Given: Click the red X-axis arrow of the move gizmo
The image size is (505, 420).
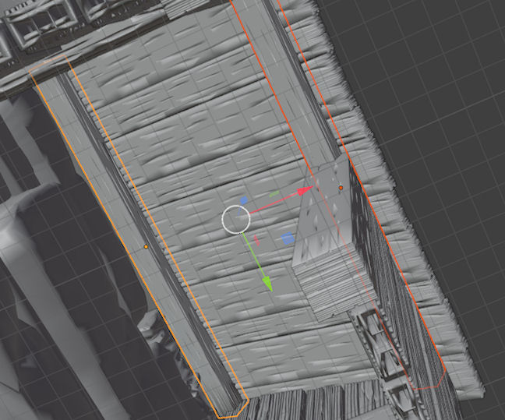Looking at the screenshot, I should (306, 189).
